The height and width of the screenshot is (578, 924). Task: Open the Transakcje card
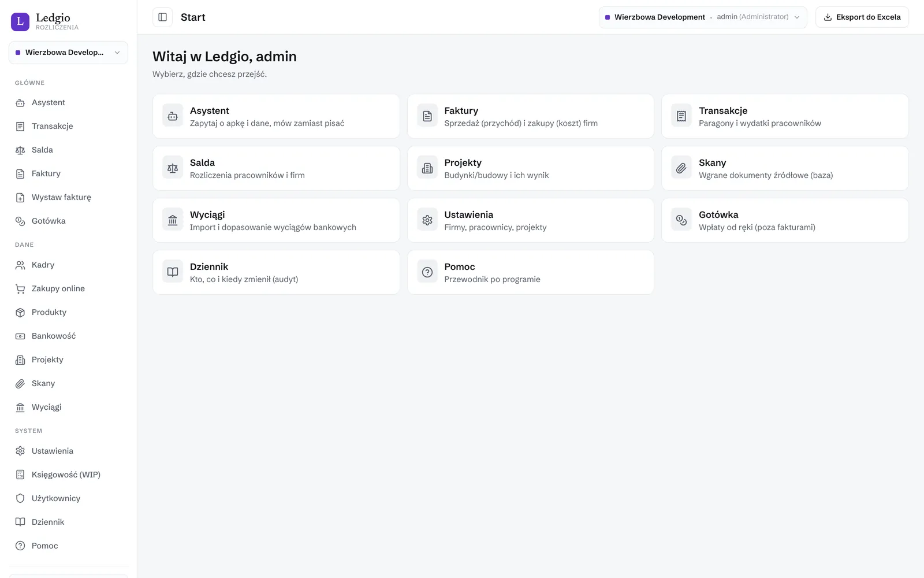pos(785,116)
